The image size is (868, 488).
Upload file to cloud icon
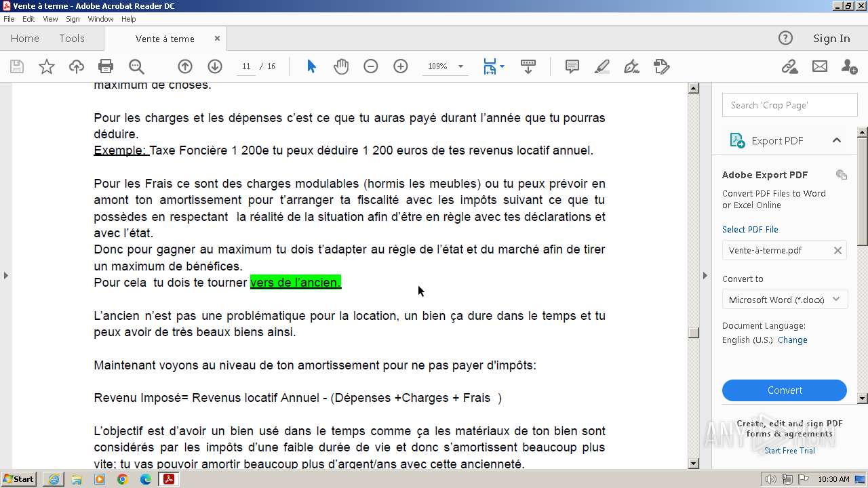pos(77,66)
